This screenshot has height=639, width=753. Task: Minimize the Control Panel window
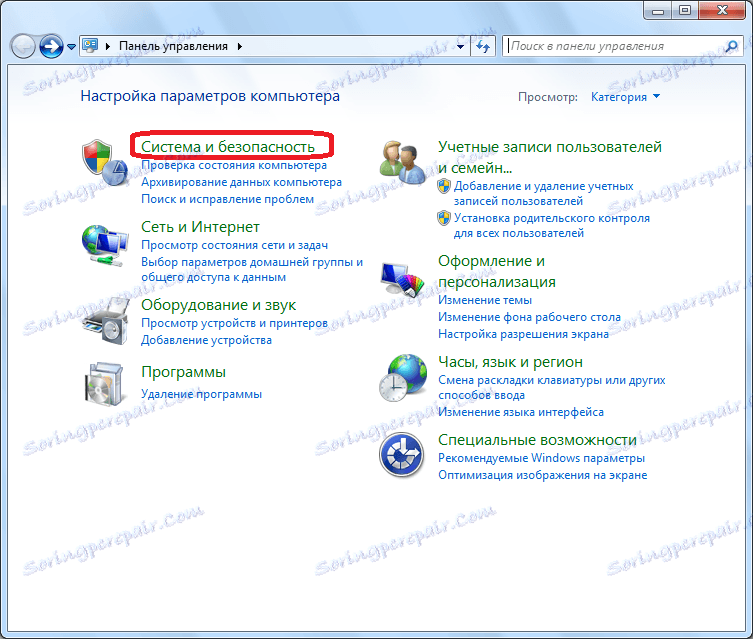(657, 10)
